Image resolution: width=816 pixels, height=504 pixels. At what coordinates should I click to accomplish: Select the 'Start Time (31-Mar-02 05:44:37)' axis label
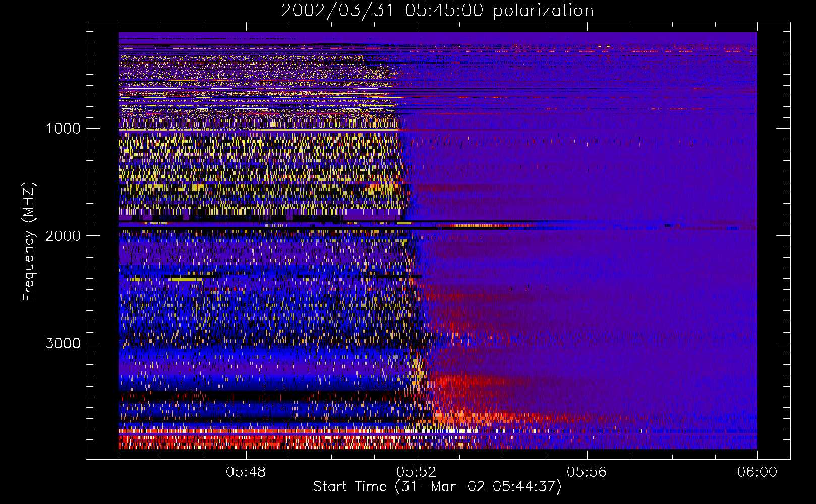[x=437, y=487]
